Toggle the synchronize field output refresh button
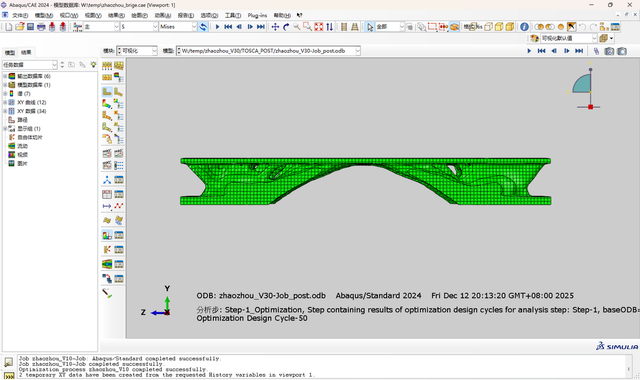The image size is (640, 380). (203, 27)
